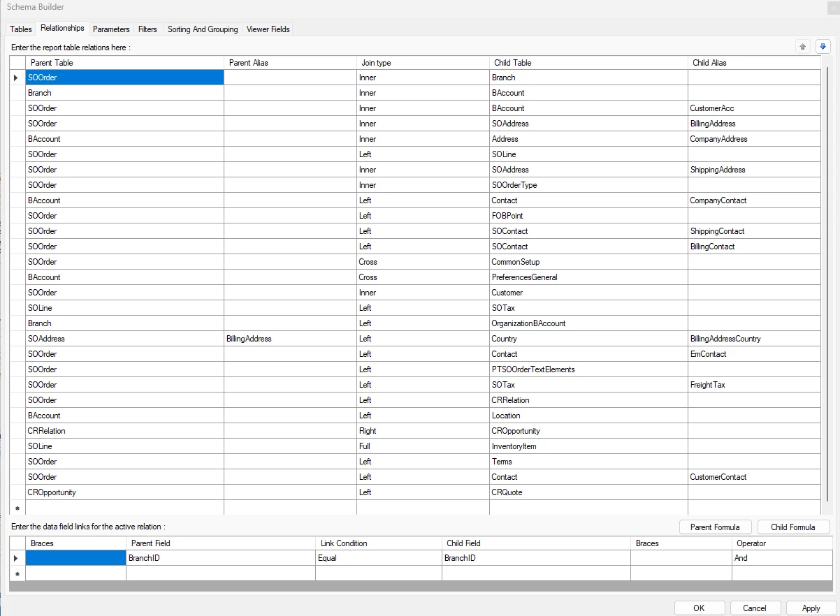The image size is (840, 616).
Task: Select the Child Alias column header
Action: point(754,63)
